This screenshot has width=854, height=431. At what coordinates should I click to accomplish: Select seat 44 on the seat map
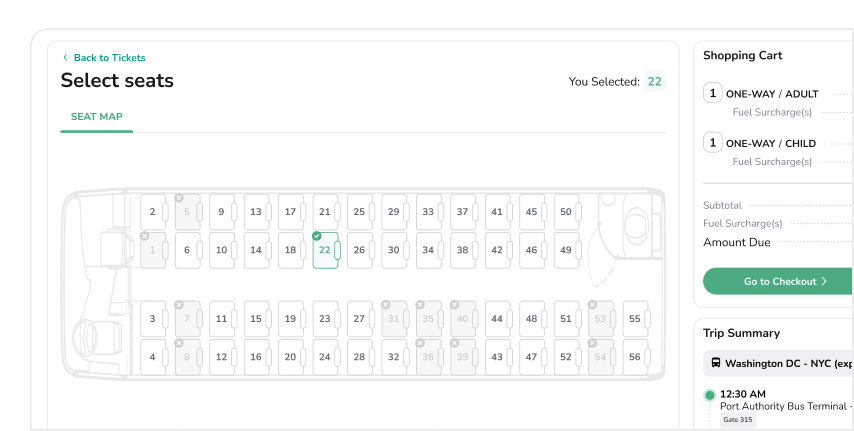coord(497,319)
